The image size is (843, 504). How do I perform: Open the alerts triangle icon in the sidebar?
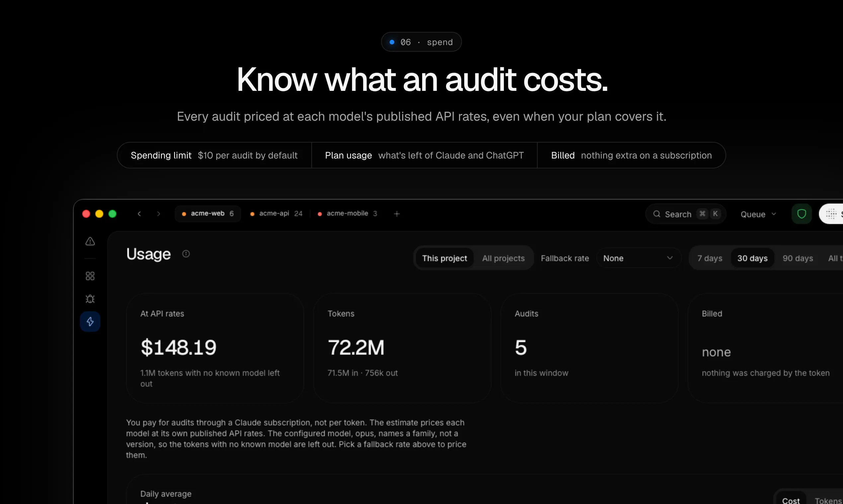90,241
